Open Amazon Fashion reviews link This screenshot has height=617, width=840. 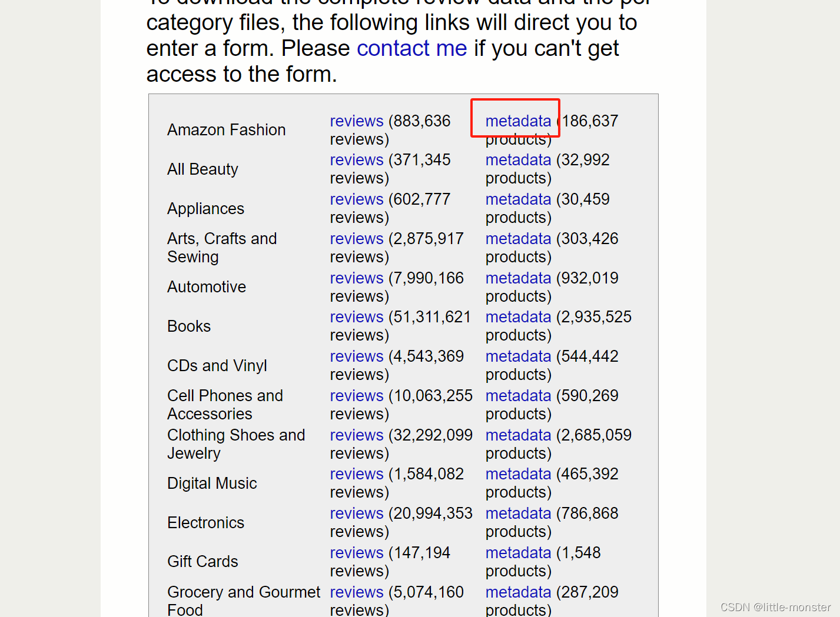click(x=357, y=121)
